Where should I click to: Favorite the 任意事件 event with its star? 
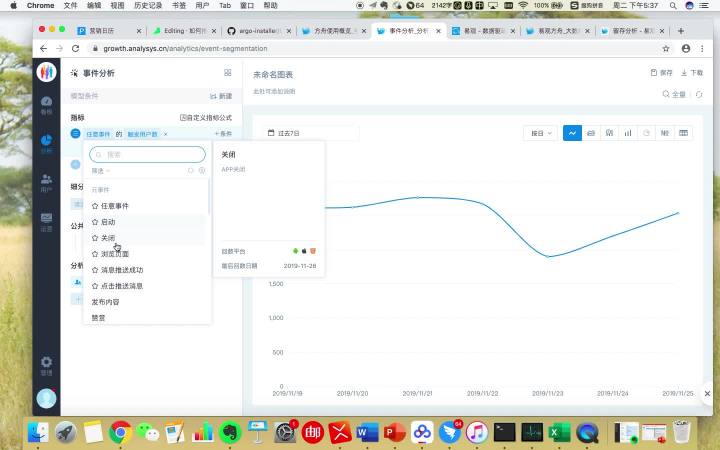click(x=95, y=206)
